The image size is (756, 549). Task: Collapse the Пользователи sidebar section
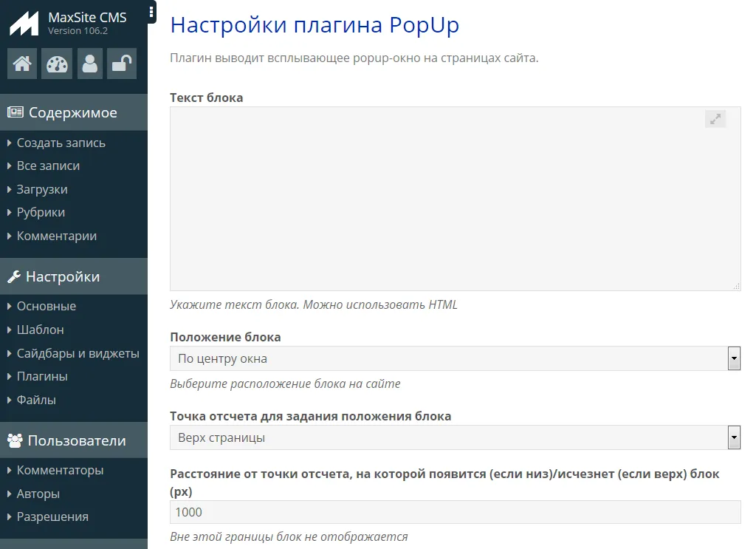click(77, 441)
